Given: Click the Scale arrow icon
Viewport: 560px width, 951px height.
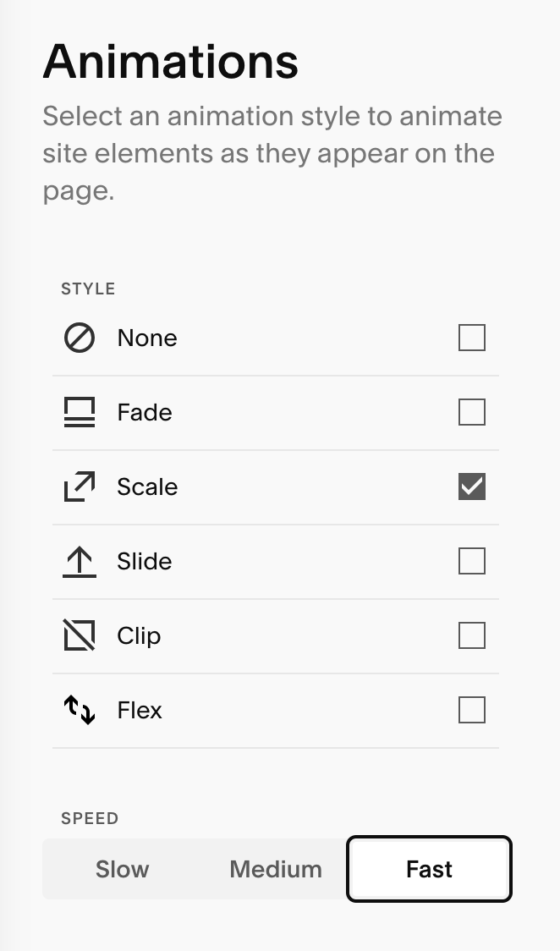Looking at the screenshot, I should pyautogui.click(x=80, y=487).
